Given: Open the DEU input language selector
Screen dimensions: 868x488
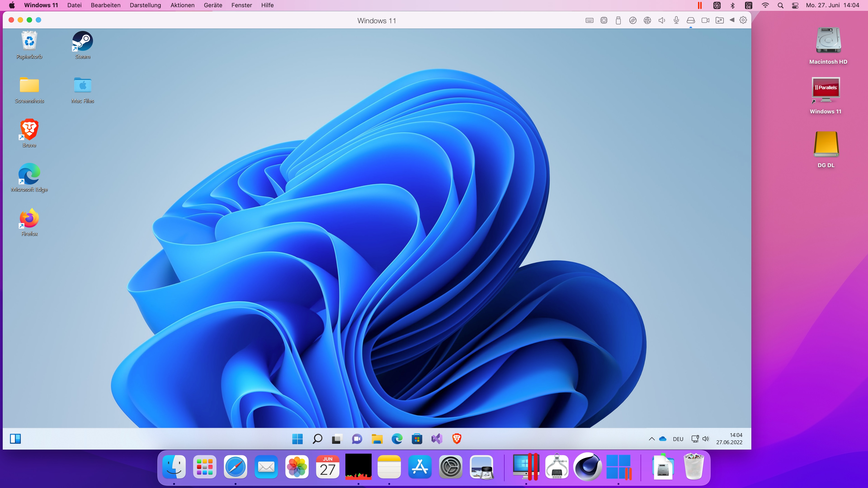Looking at the screenshot, I should (x=678, y=439).
